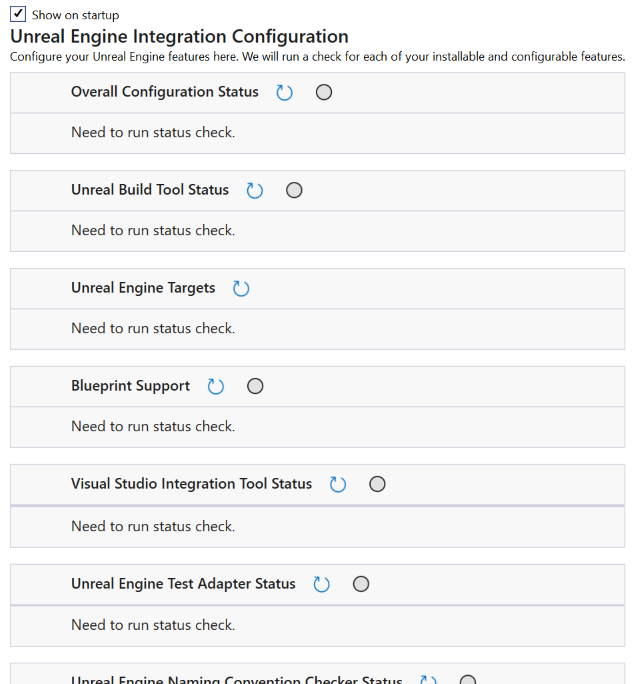This screenshot has height=684, width=634.
Task: Refresh the Unreal Engine Targets check
Action: coord(241,288)
